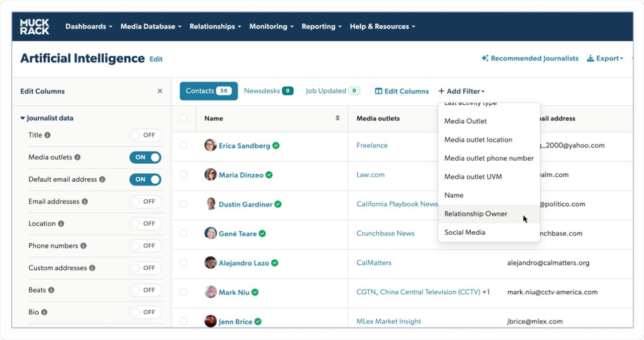Open the Job Updated tab

(333, 91)
